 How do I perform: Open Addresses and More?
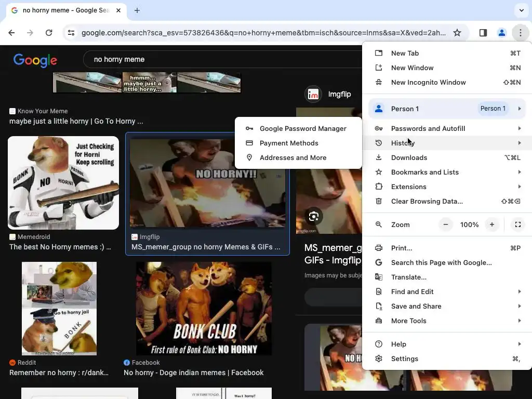[x=298, y=158]
